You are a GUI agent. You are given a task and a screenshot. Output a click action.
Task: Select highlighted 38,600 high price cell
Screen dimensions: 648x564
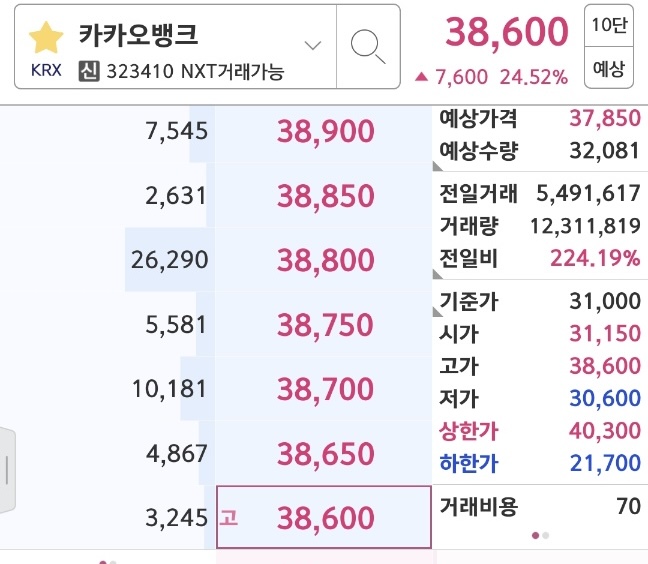pyautogui.click(x=325, y=518)
